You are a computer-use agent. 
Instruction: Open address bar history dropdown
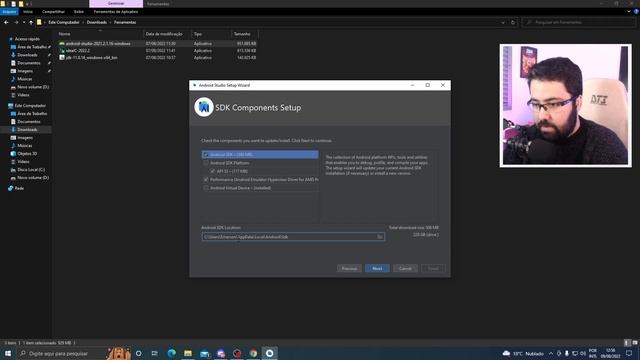[503, 22]
